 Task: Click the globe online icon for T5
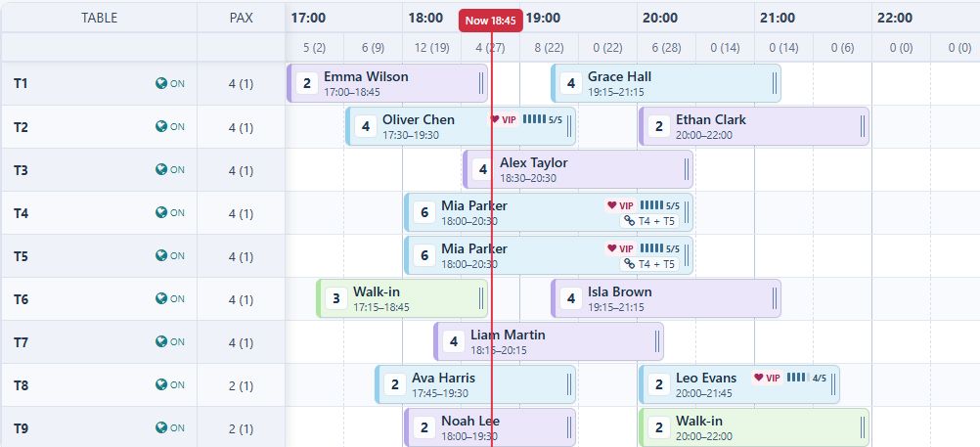click(x=161, y=255)
